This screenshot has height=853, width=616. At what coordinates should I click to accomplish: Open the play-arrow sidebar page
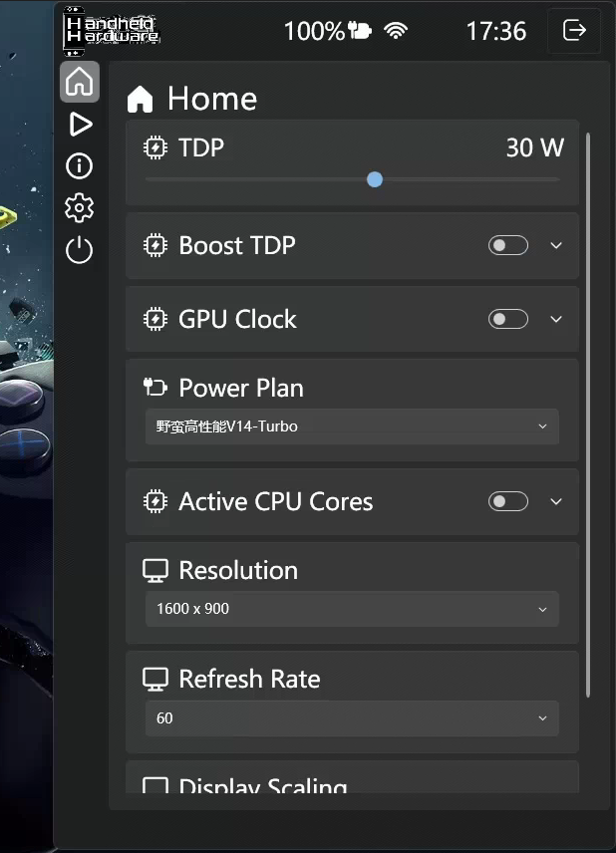tap(80, 125)
